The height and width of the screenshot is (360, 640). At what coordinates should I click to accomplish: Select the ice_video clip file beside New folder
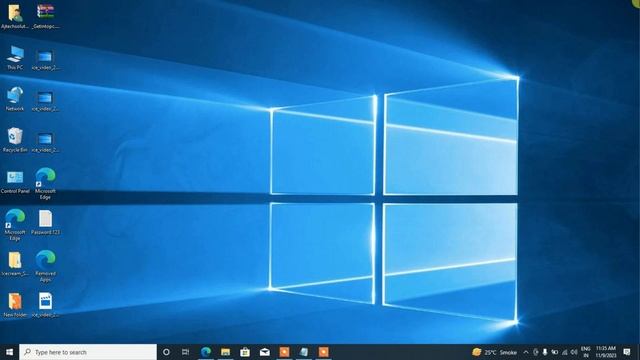[x=45, y=305]
